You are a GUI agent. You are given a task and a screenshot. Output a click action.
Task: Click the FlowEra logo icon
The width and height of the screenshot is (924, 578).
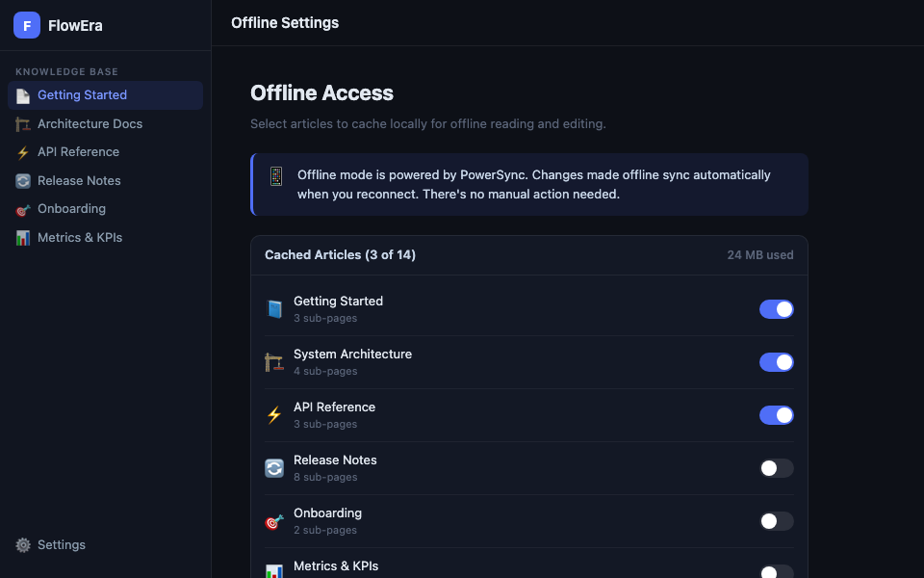click(27, 25)
